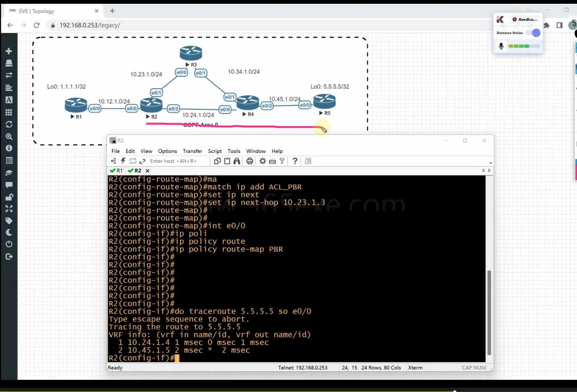
Task: Toggle the Remove Noise switch in Bandicam overlay
Action: pos(535,33)
